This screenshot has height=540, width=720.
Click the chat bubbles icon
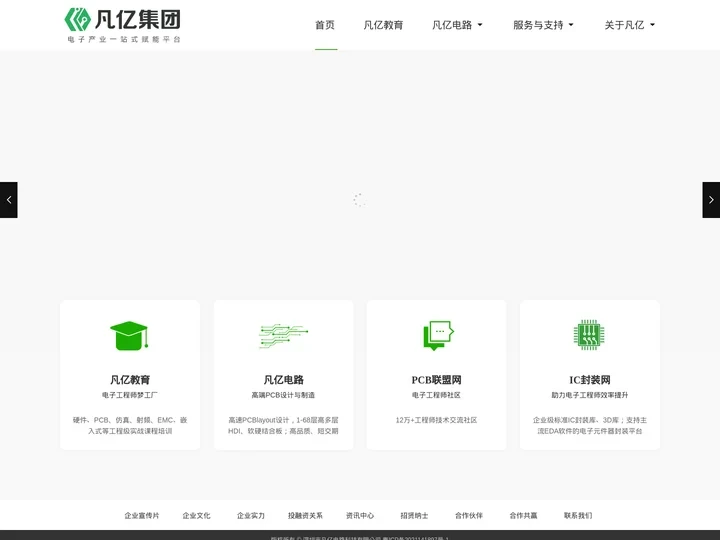438,336
